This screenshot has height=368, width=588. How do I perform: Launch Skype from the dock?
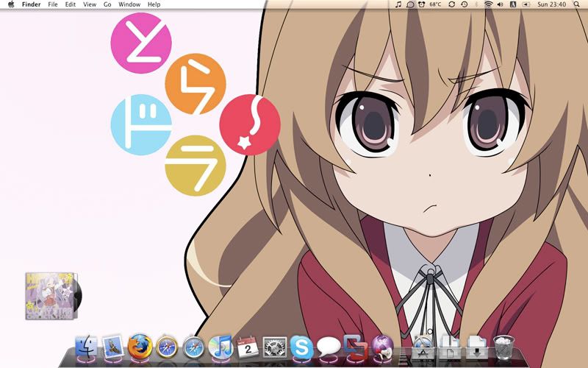tap(301, 347)
